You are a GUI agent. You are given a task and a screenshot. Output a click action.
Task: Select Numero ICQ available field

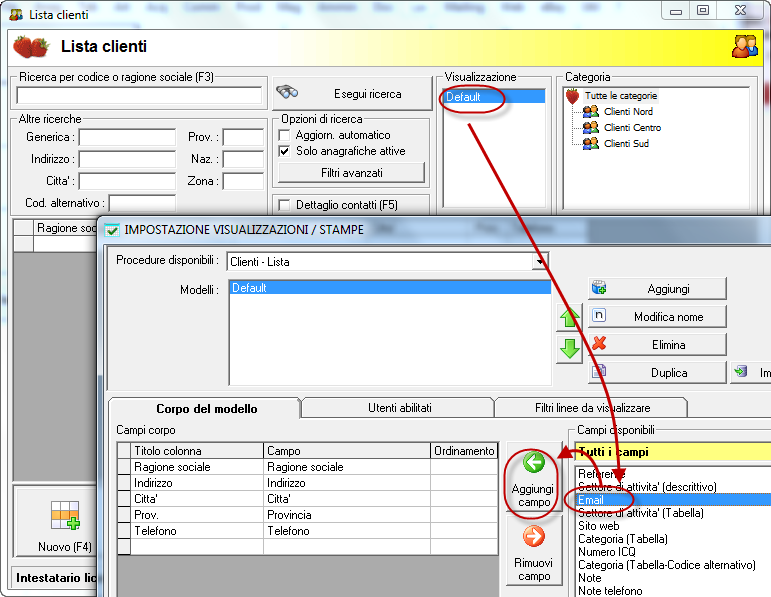click(607, 552)
